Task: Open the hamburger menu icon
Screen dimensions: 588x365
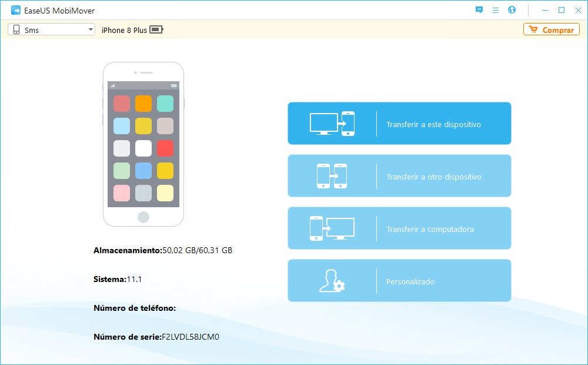Action: point(495,11)
